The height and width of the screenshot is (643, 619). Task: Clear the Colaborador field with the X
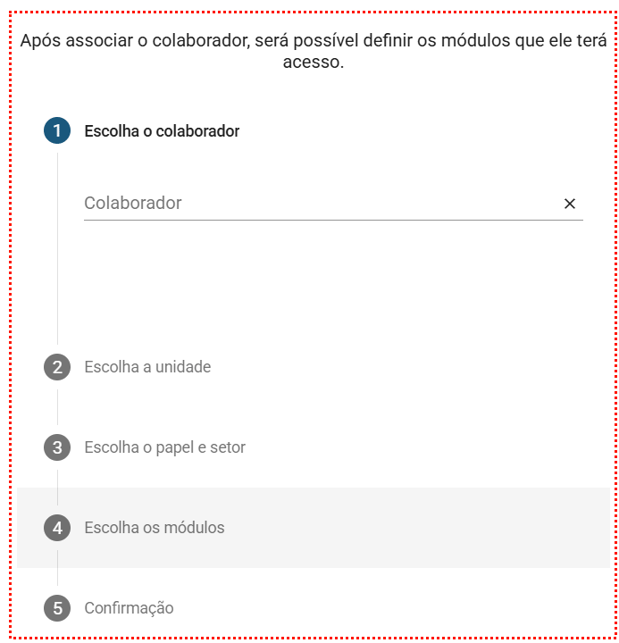pyautogui.click(x=570, y=203)
